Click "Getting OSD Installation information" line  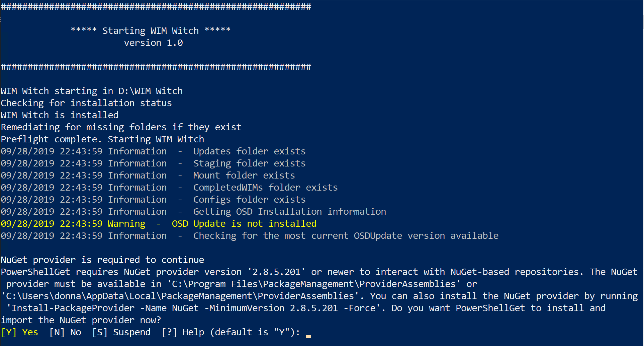[x=289, y=212]
